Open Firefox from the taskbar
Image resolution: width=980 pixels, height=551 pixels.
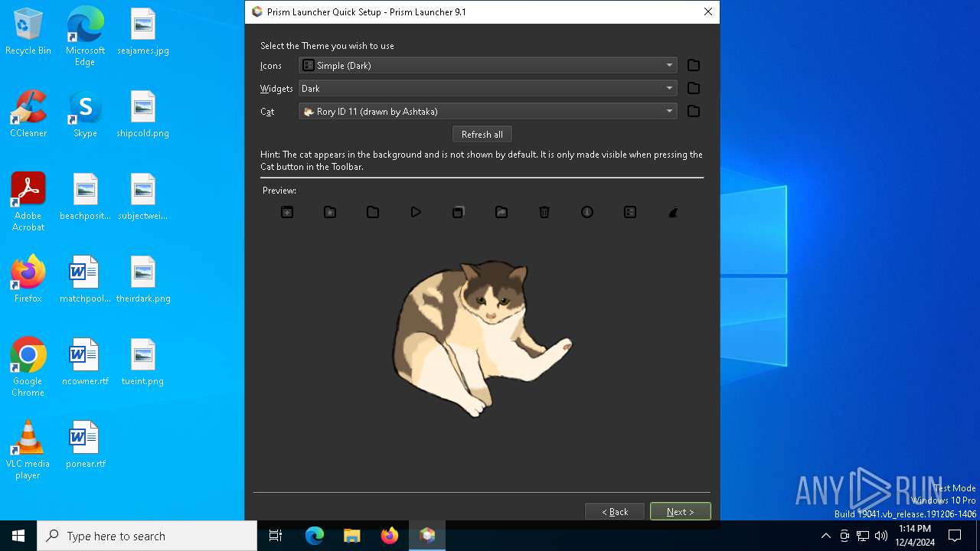point(389,536)
